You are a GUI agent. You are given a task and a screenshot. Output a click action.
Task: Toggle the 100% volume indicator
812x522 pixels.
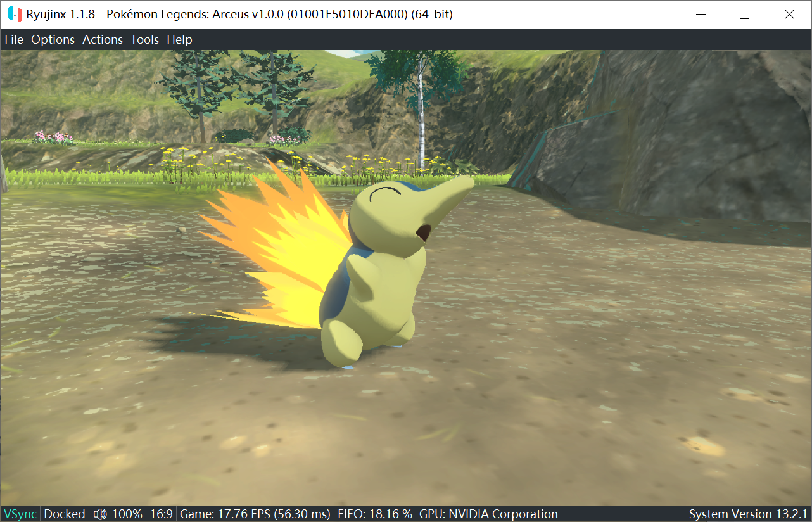(x=127, y=514)
